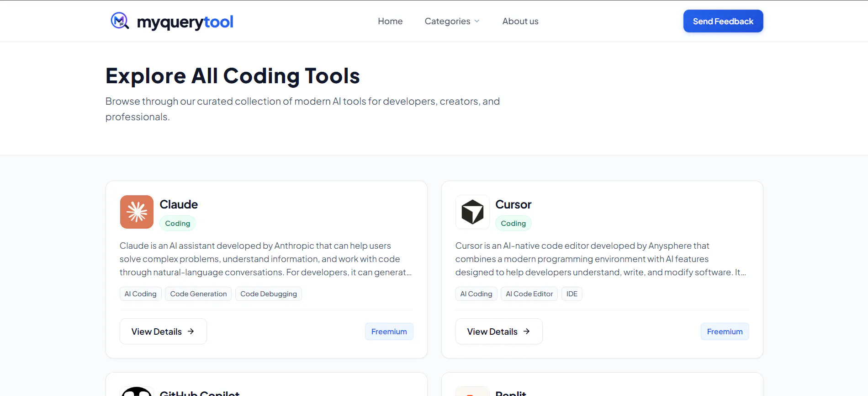Image resolution: width=868 pixels, height=396 pixels.
Task: Select the Code Debugging tag
Action: [269, 294]
